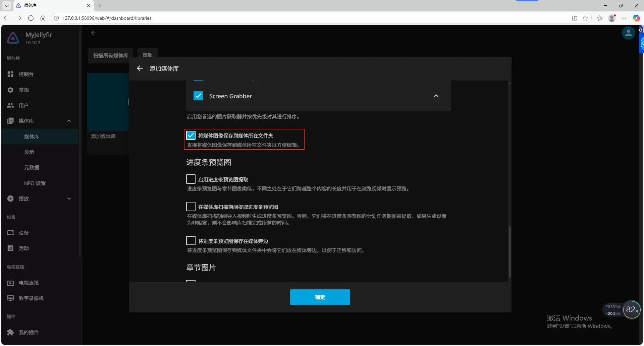
Task: Click the back arrow in 添加媒体库 dialog
Action: click(x=140, y=68)
